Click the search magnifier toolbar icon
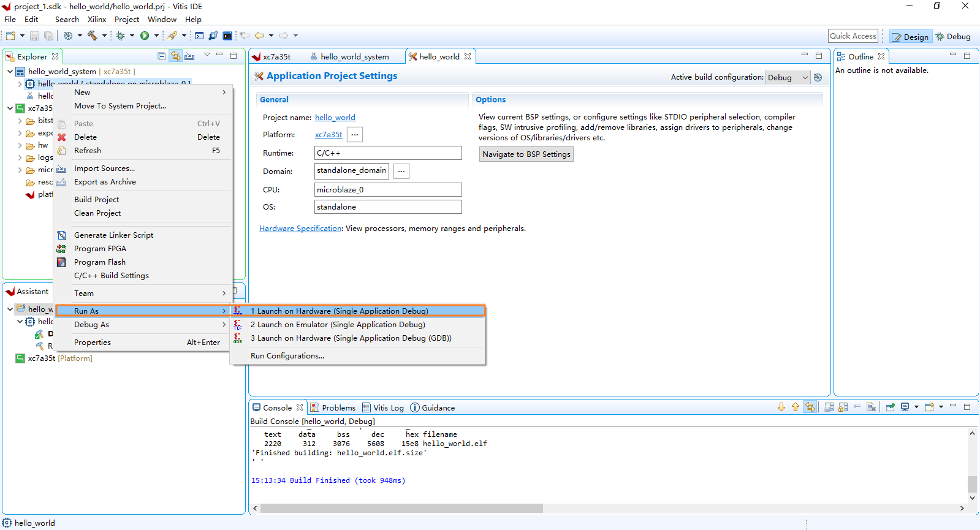980x530 pixels. coord(213,36)
